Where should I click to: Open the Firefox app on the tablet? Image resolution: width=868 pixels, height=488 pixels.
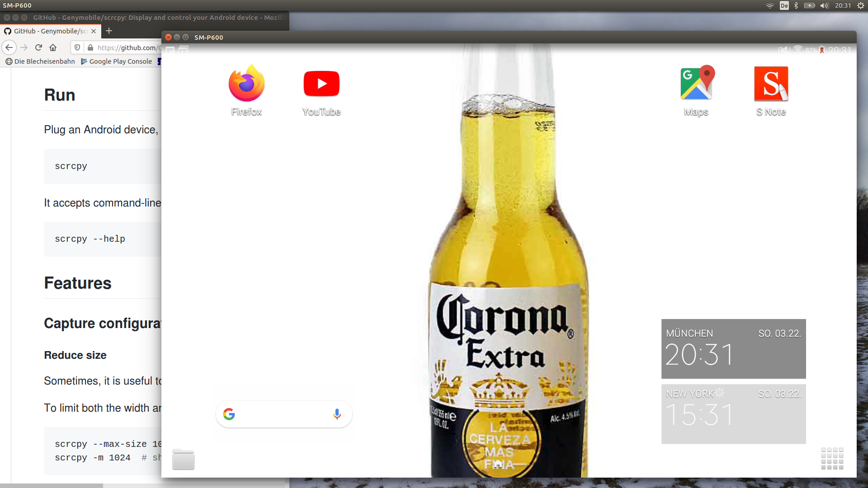pos(246,84)
